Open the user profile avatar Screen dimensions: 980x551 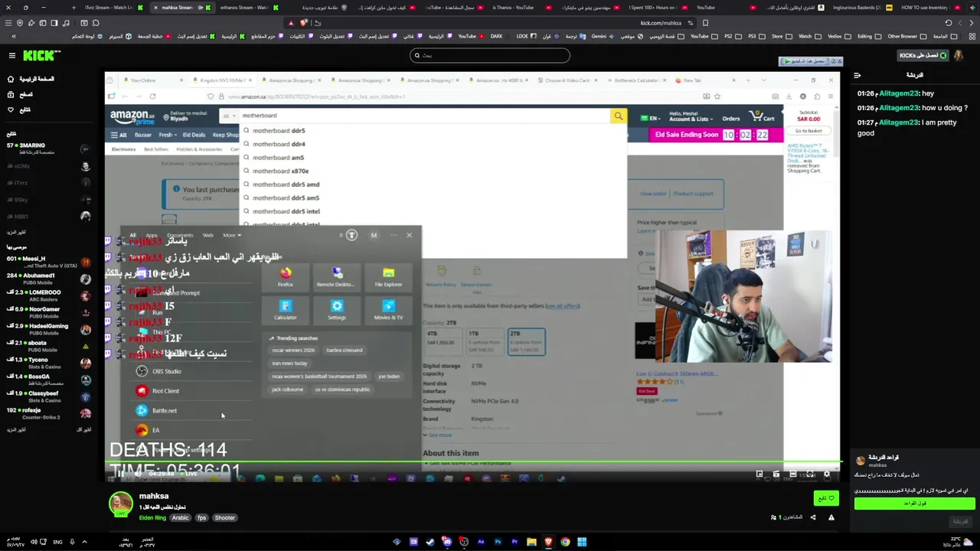tap(960, 55)
